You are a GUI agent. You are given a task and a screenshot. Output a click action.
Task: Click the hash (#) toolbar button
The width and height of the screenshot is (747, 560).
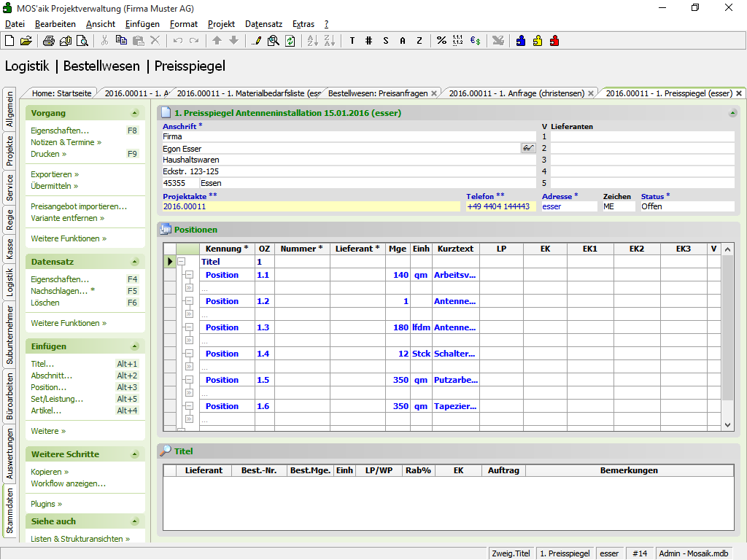coord(369,41)
